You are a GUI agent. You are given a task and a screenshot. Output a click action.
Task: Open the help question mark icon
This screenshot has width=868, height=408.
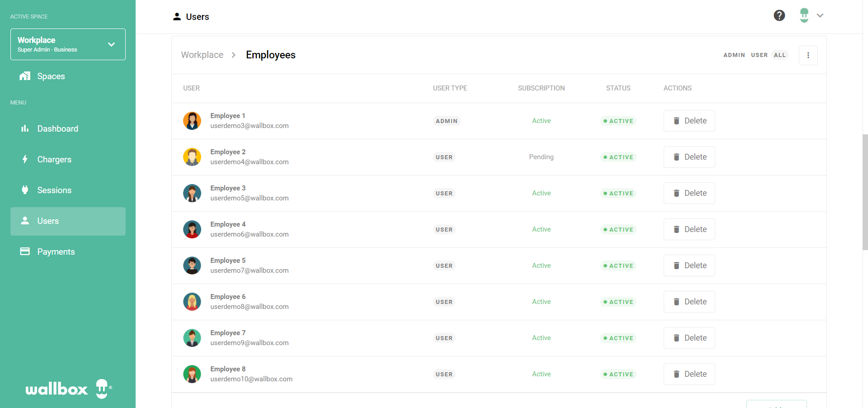(x=779, y=16)
